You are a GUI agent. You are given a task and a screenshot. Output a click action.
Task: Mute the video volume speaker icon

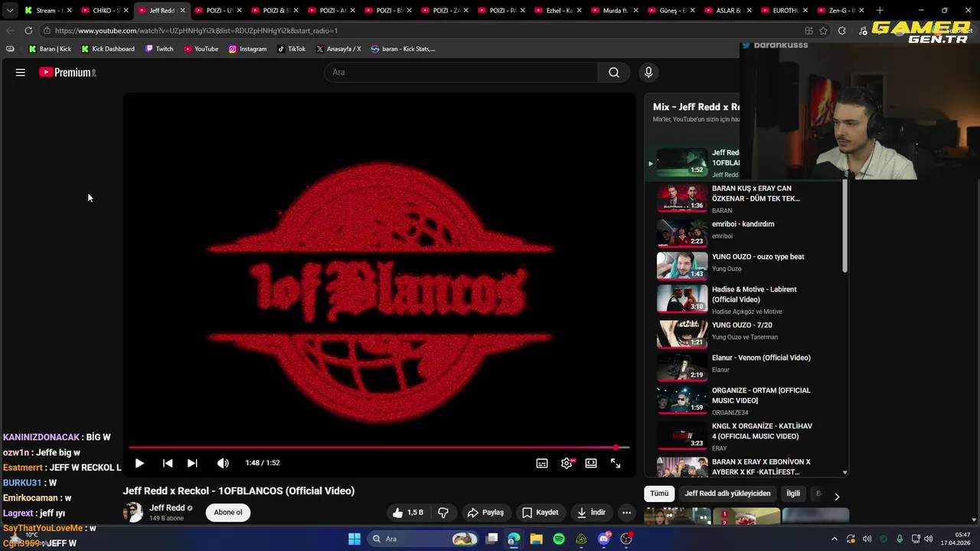point(223,463)
